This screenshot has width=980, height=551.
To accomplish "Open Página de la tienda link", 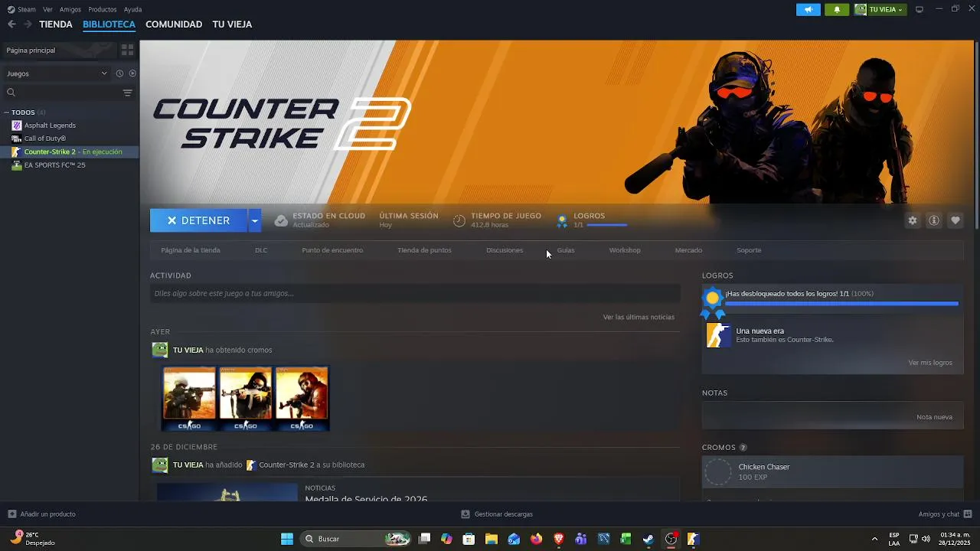I will tap(191, 250).
